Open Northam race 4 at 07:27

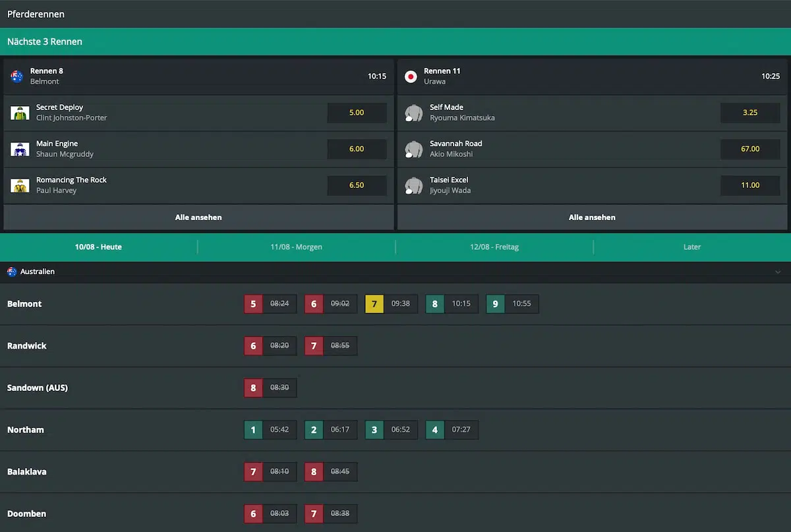tap(452, 430)
